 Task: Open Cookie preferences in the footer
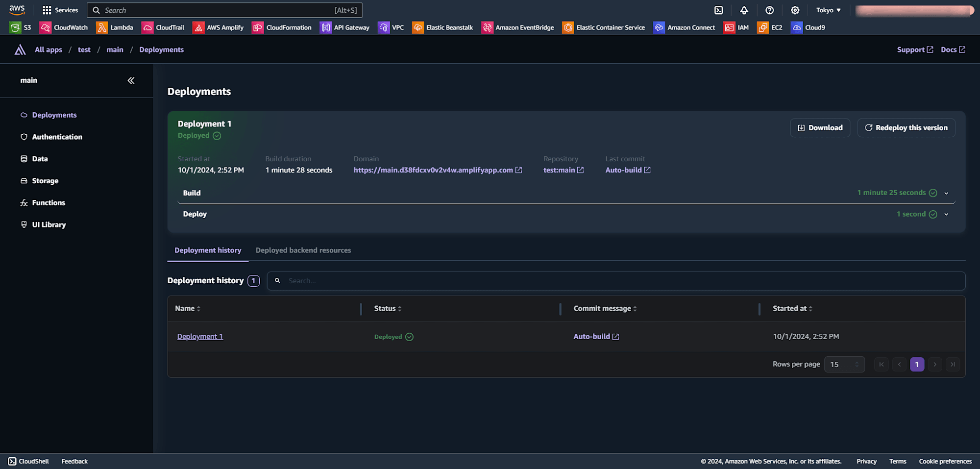coord(945,461)
